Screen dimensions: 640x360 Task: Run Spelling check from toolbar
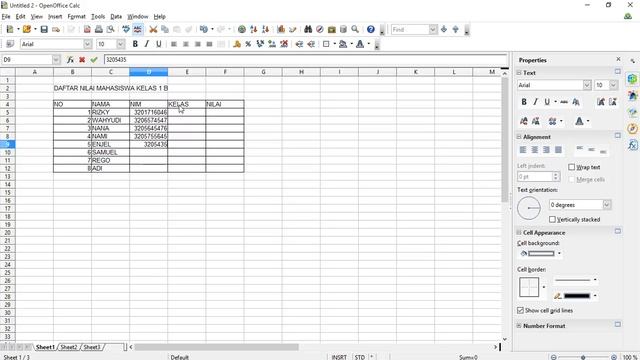click(x=126, y=29)
